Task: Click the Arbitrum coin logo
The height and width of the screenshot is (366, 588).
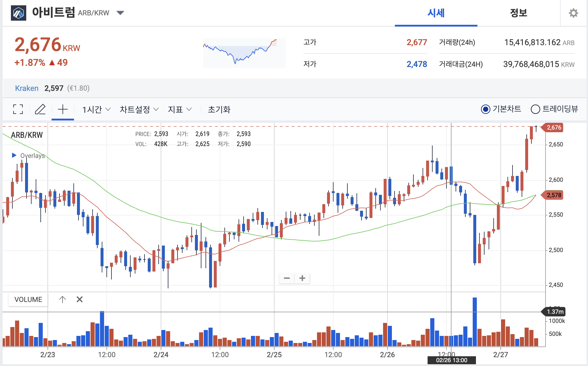Action: click(19, 13)
